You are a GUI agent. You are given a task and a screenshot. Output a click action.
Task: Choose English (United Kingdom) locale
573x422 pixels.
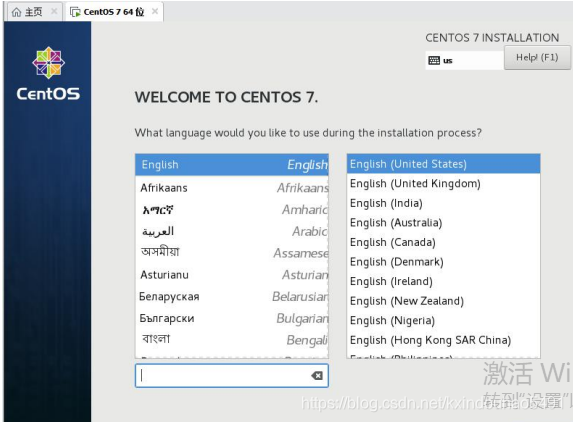click(443, 183)
